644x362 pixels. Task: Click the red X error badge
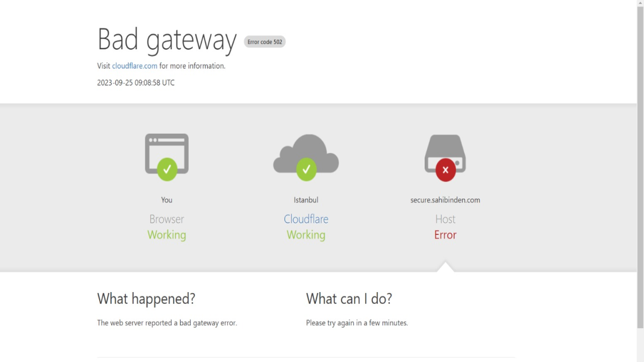coord(445,169)
